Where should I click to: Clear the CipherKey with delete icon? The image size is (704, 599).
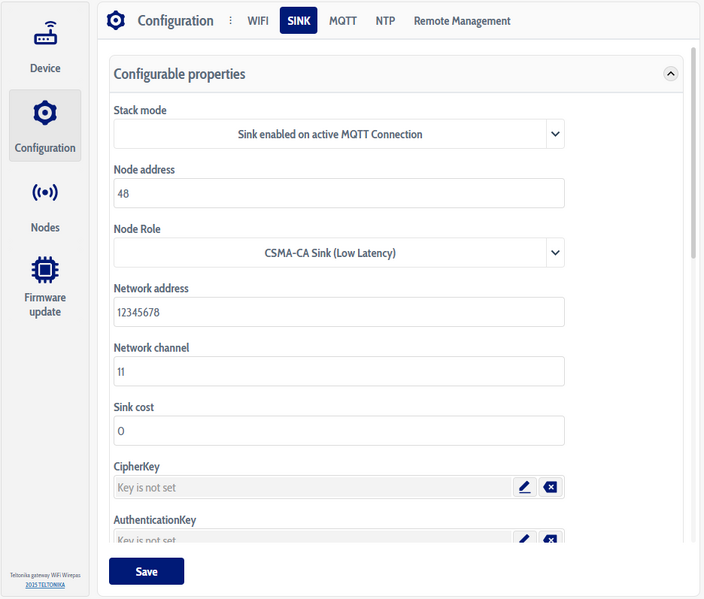[550, 487]
